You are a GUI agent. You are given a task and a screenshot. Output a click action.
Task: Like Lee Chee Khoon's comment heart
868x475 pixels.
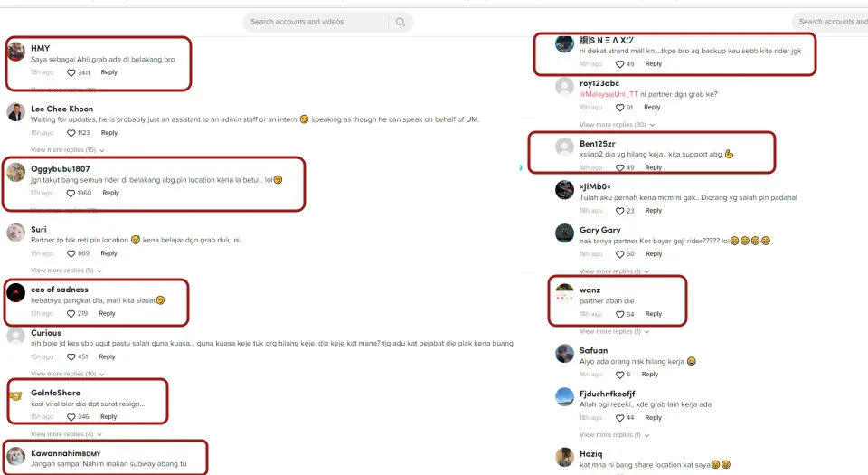pyautogui.click(x=71, y=133)
